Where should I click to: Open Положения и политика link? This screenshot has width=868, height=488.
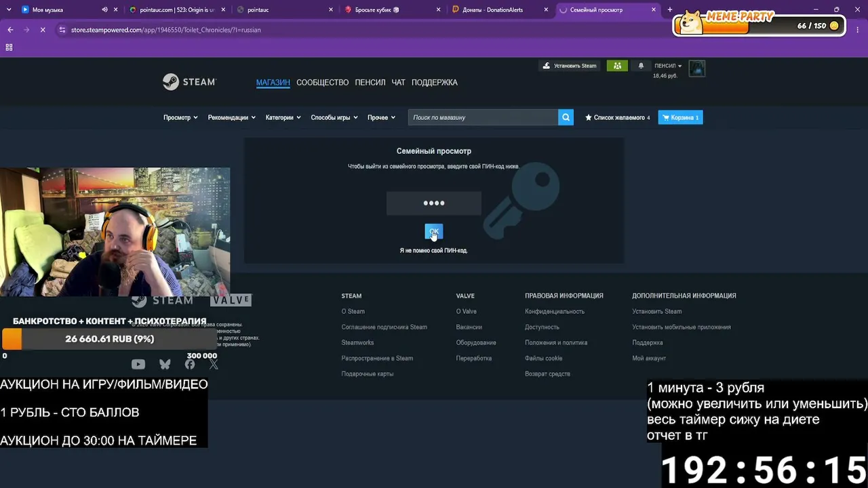click(556, 343)
